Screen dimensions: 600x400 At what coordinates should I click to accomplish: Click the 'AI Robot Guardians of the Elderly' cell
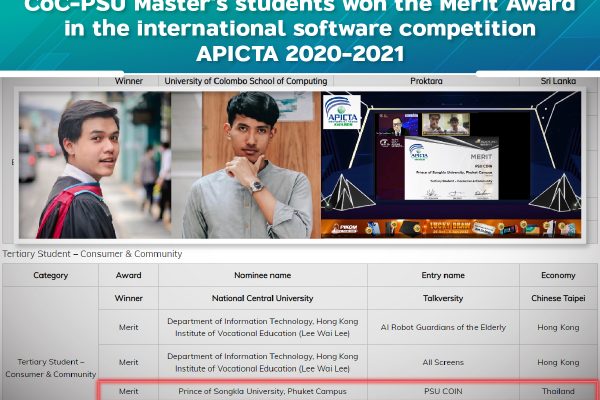pyautogui.click(x=443, y=327)
